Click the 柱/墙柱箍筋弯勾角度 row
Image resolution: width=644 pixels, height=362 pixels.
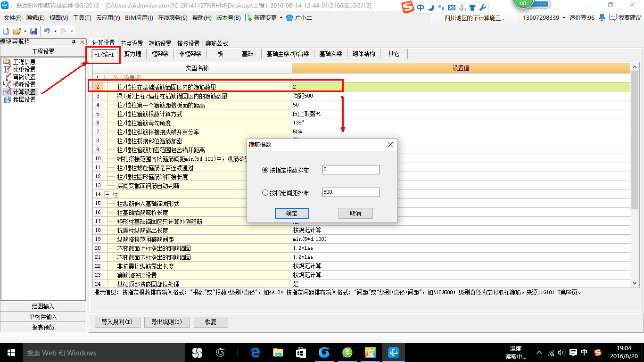[362, 123]
